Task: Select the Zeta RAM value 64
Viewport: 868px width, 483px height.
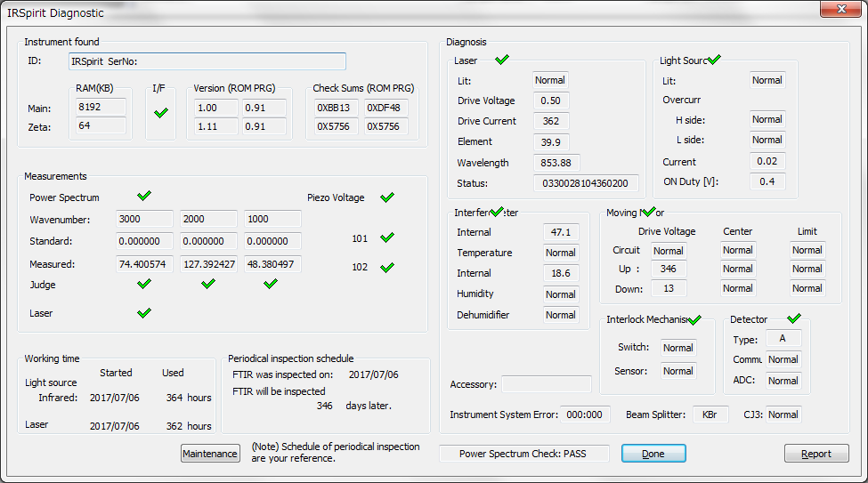Action: click(x=101, y=125)
